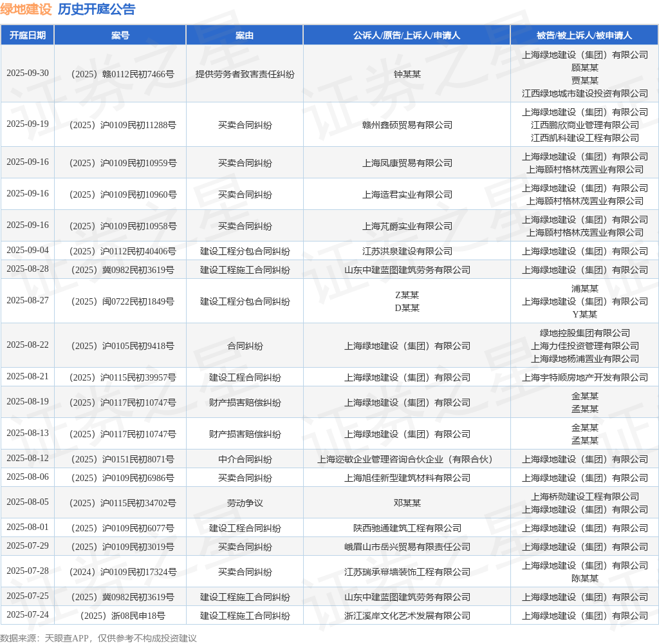659x644 pixels.
Task: Click the 历史开庭公告 title text
Action: [x=97, y=9]
